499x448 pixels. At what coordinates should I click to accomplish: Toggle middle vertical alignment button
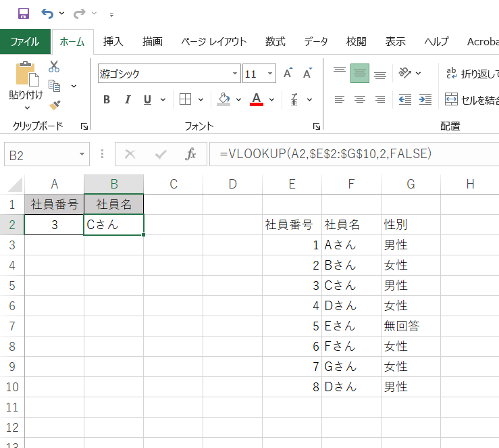click(360, 74)
